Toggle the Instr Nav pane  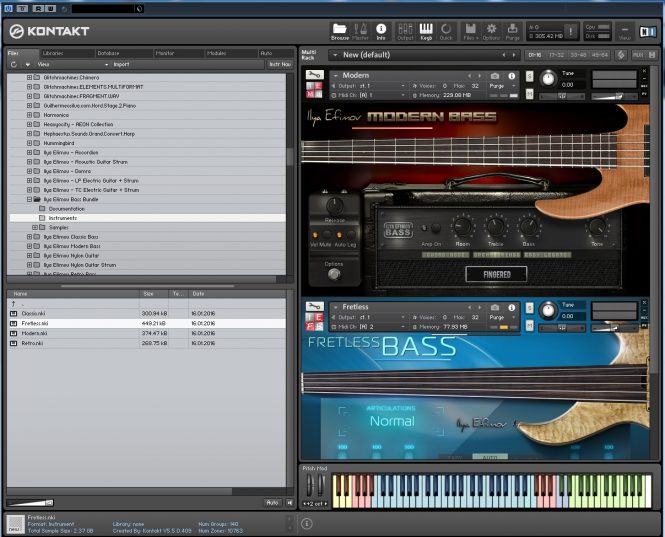[x=280, y=64]
